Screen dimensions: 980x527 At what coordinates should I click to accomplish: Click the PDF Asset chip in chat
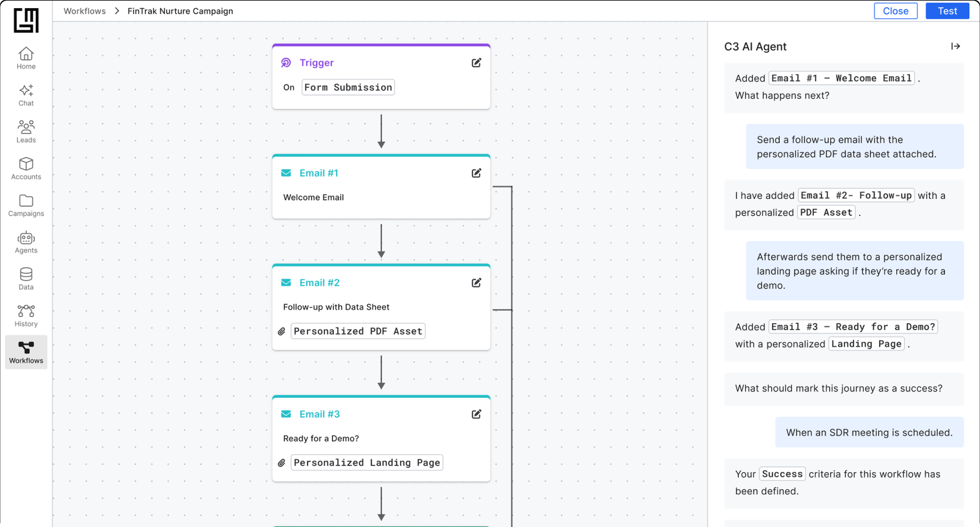tap(826, 212)
